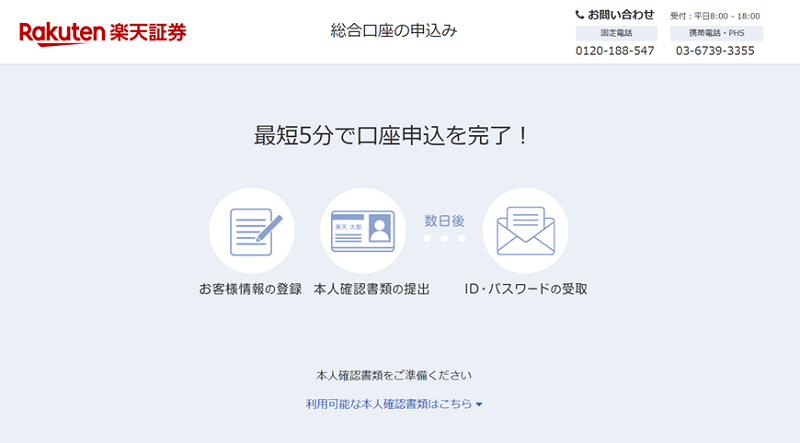The width and height of the screenshot is (800, 443).
Task: Click the お客様情報の登録 document-and-pen icon
Action: click(x=252, y=231)
